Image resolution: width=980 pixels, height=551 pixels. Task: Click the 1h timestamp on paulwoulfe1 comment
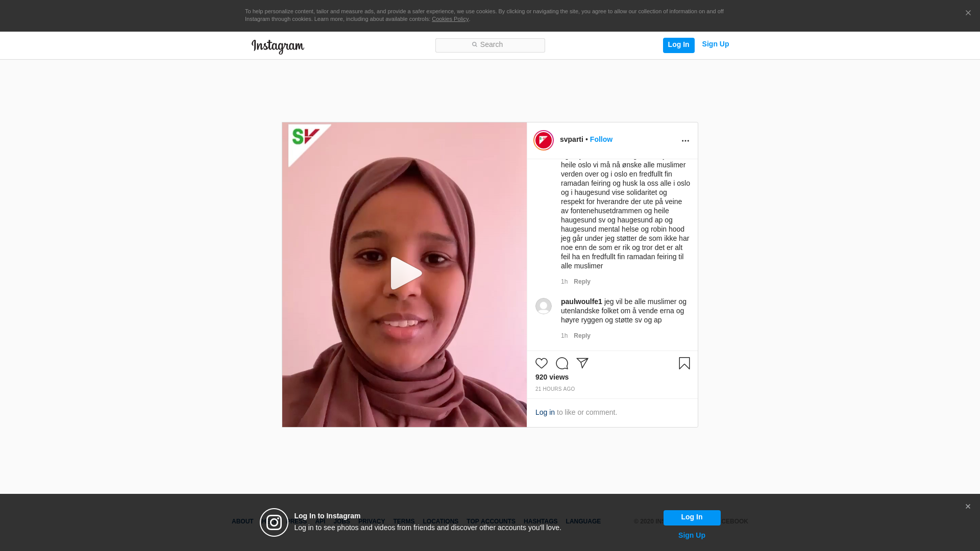point(564,336)
